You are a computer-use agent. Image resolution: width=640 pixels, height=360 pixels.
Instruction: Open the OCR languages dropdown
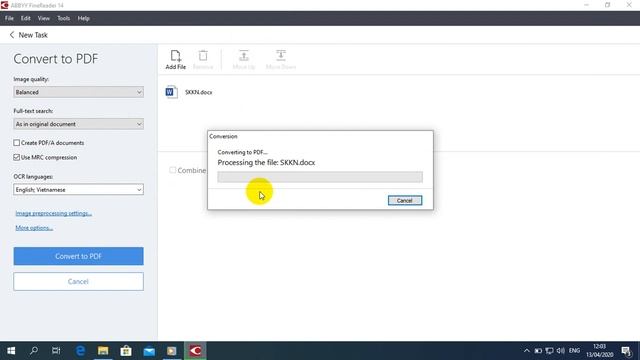tap(78, 190)
